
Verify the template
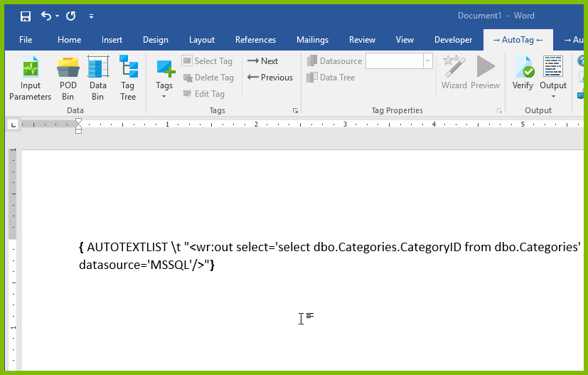pos(523,73)
